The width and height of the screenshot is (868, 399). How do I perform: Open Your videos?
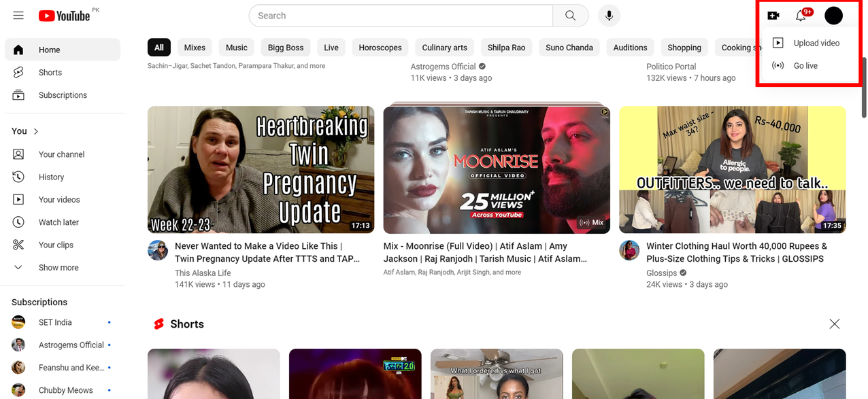click(x=63, y=199)
